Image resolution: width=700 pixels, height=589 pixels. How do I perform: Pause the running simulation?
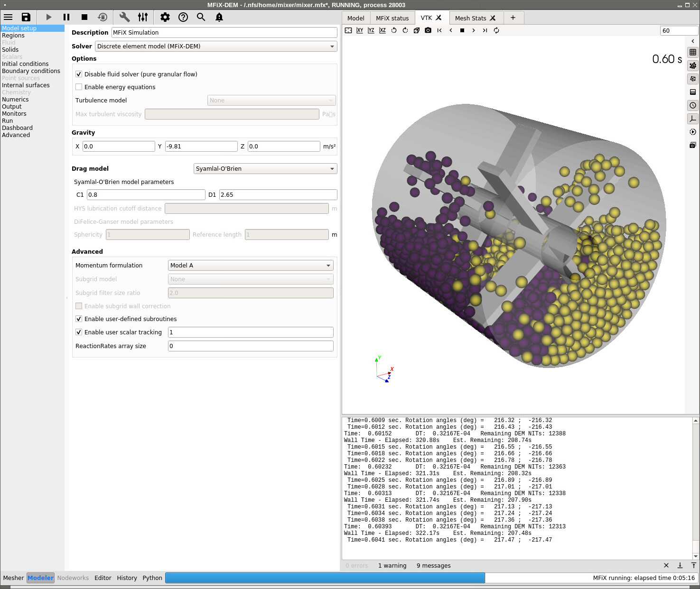tap(66, 17)
